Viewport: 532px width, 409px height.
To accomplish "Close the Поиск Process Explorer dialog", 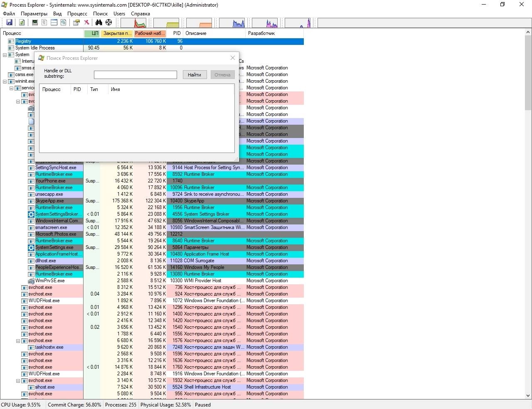I will click(x=233, y=58).
